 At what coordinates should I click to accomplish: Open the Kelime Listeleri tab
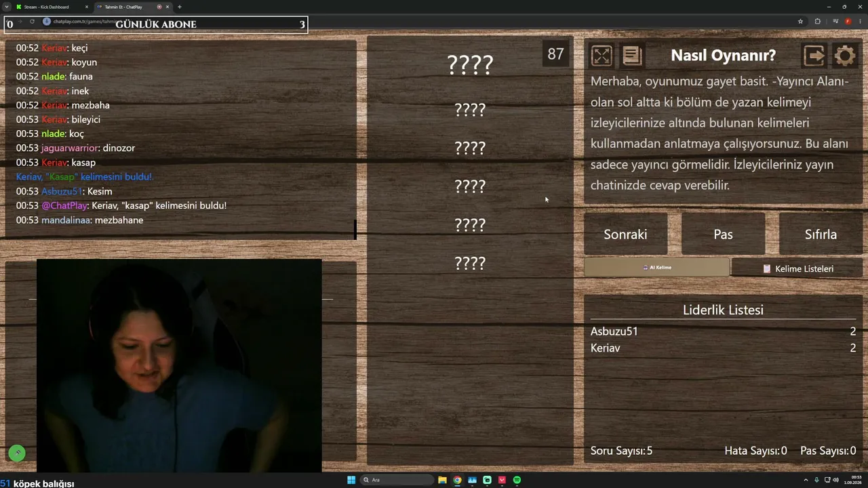click(x=797, y=268)
